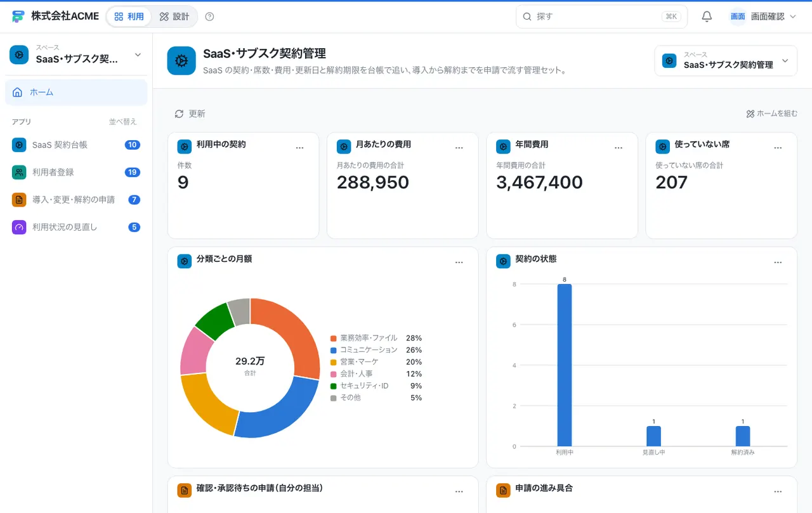The image size is (812, 513).
Task: Click the 営業・マーケ legend label
Action: 358,362
